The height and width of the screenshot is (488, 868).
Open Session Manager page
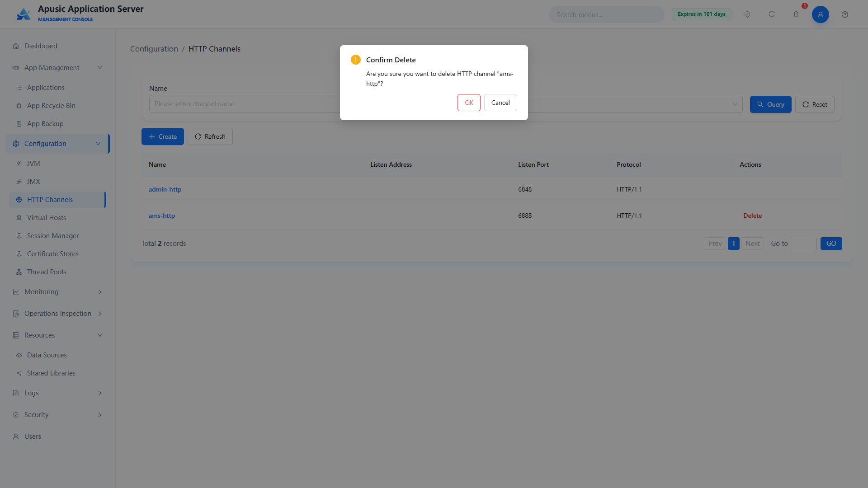click(x=58, y=236)
